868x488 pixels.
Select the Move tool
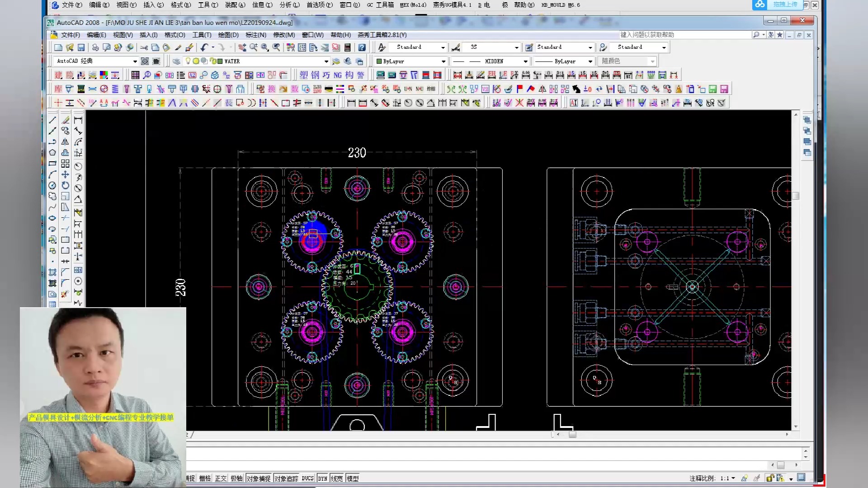[x=65, y=174]
